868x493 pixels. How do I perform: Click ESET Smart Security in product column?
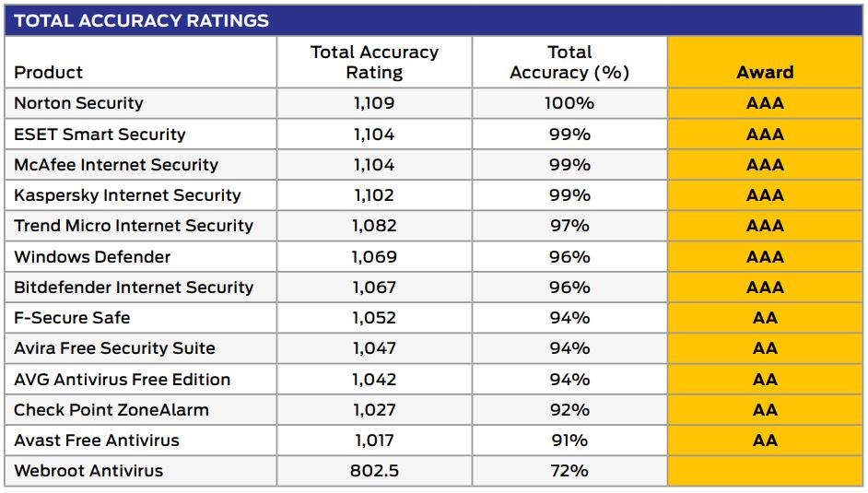pyautogui.click(x=100, y=135)
